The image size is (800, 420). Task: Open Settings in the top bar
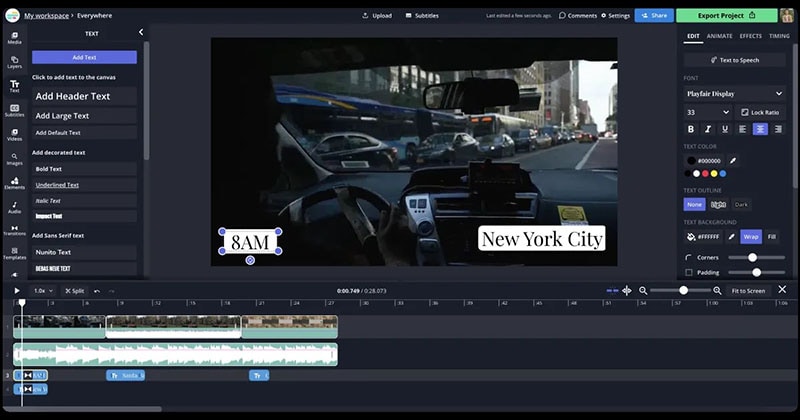(x=615, y=16)
